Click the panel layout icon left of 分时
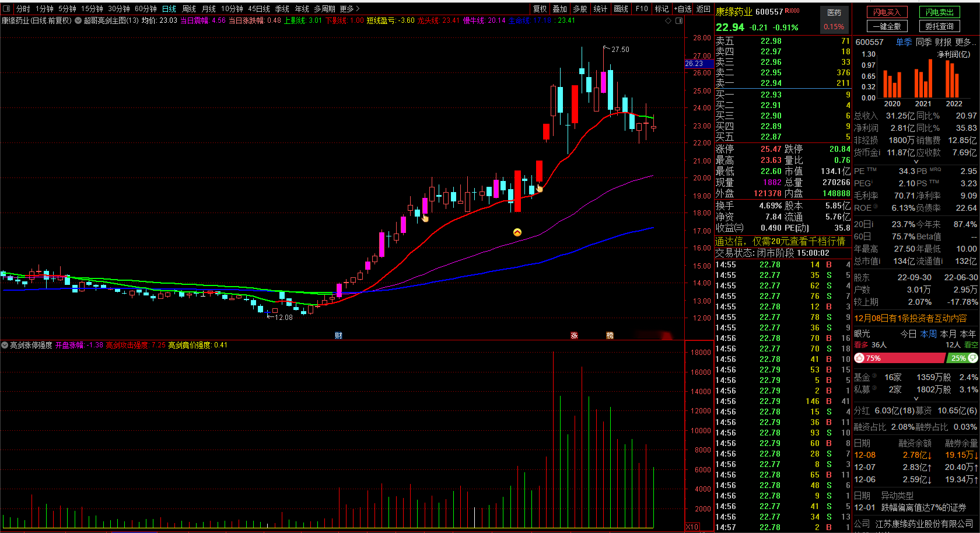 (x=6, y=9)
